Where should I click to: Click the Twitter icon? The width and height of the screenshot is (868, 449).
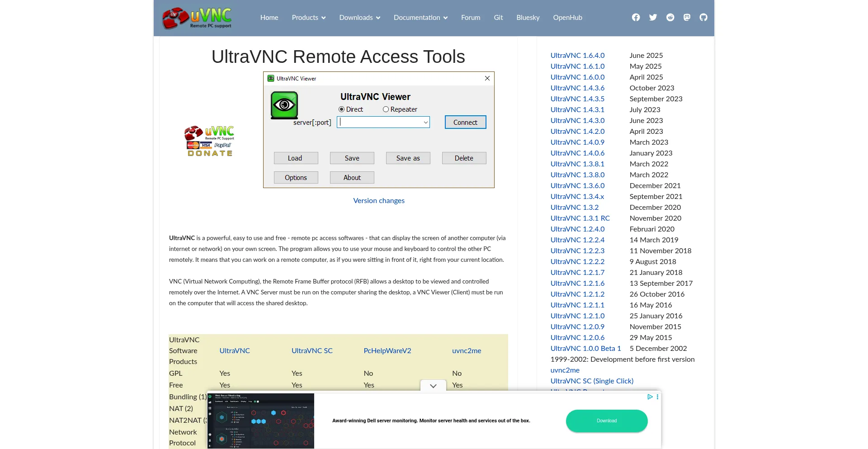click(x=653, y=17)
